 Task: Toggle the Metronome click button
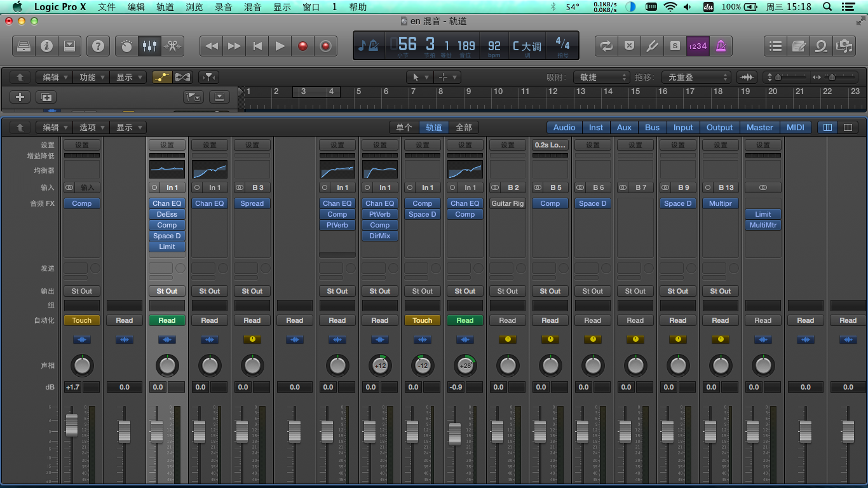[721, 46]
